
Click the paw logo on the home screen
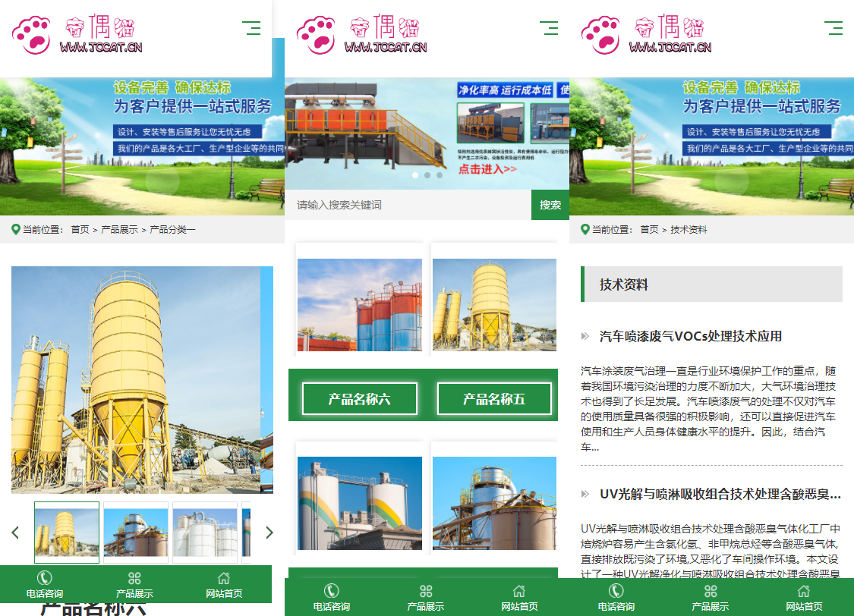(x=317, y=35)
